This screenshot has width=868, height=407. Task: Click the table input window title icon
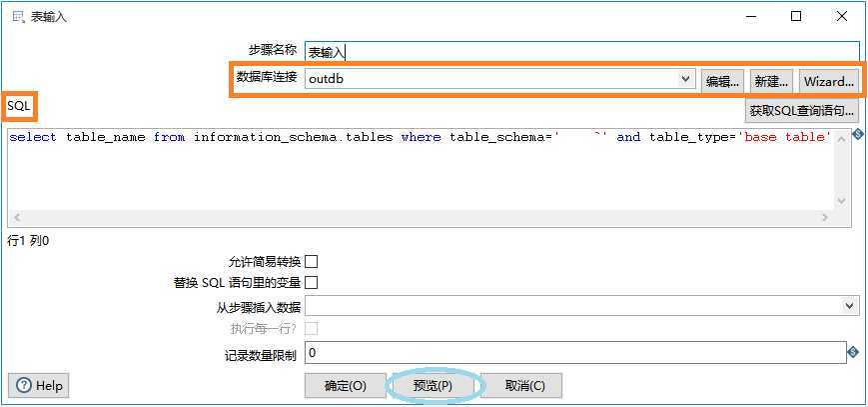18,17
